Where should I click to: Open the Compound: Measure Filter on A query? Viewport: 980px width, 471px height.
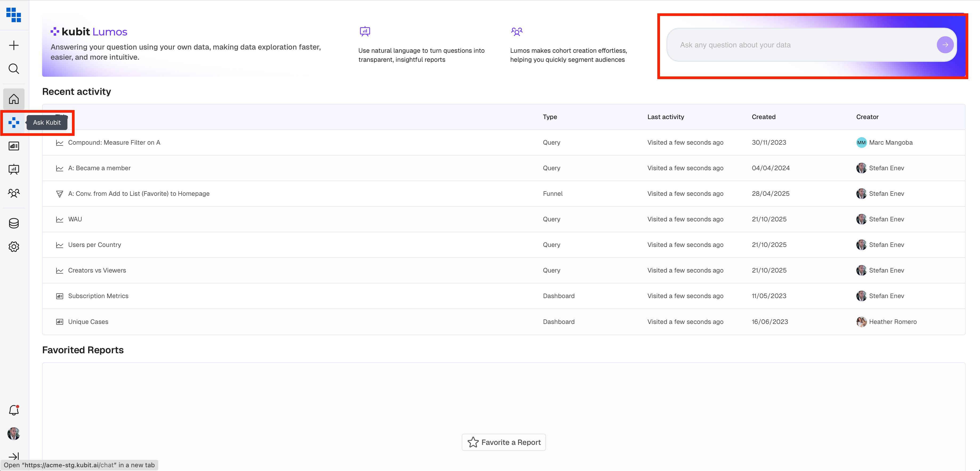click(x=114, y=143)
